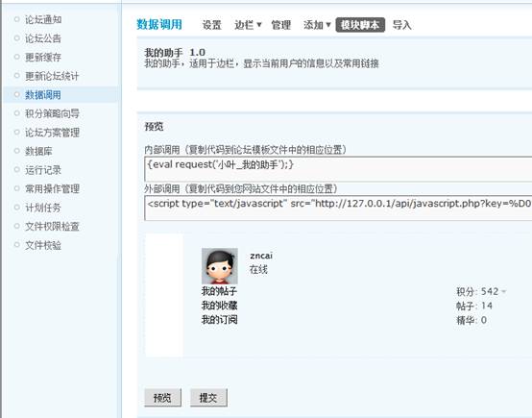Open the 我的帖子 link
This screenshot has height=418, width=532.
[x=219, y=291]
